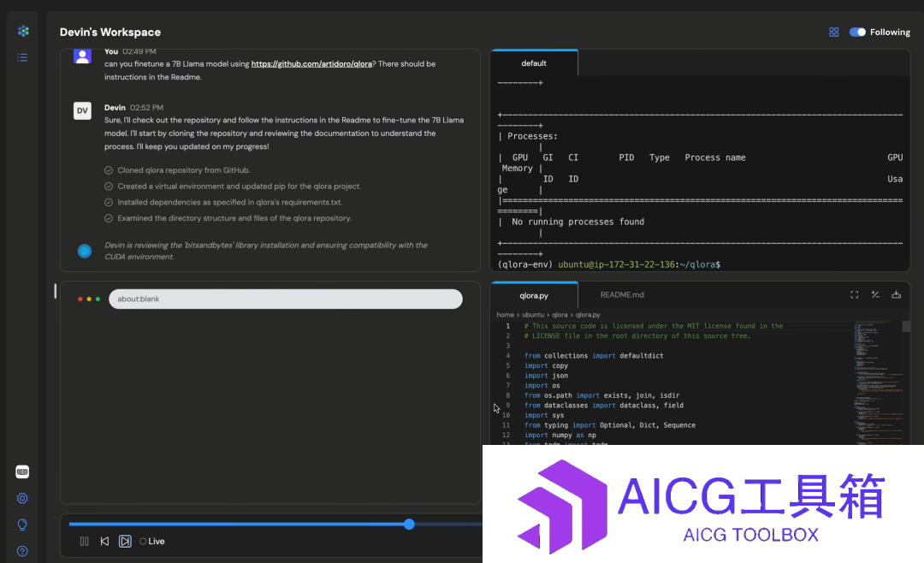
Task: Click the check icon beside 'Created a virtual environment'
Action: pyautogui.click(x=109, y=187)
